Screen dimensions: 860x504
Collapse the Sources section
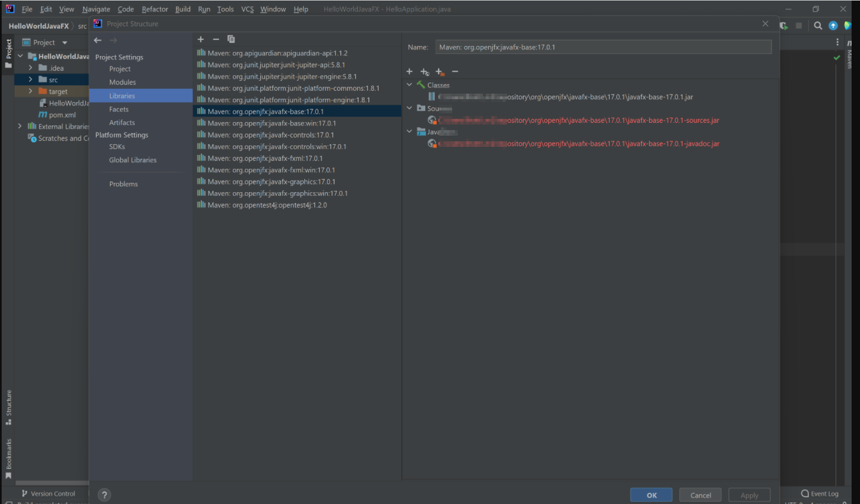coord(410,108)
